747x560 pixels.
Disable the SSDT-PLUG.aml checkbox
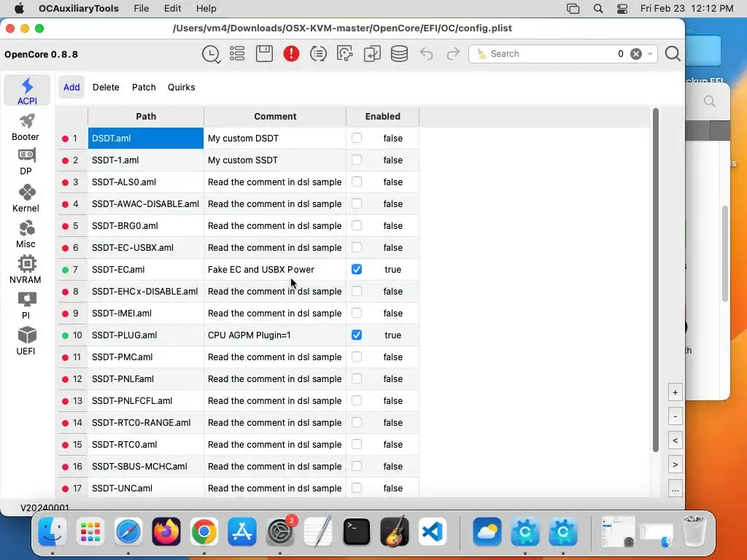click(x=356, y=335)
